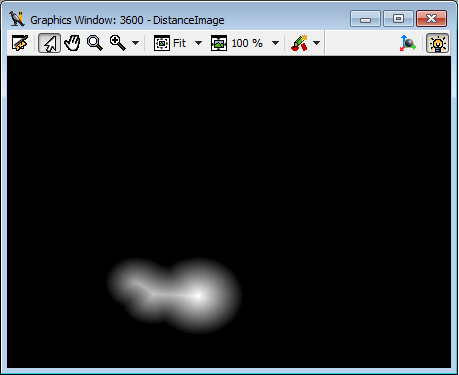The height and width of the screenshot is (375, 459).
Task: Click the image size icon
Action: coord(219,43)
